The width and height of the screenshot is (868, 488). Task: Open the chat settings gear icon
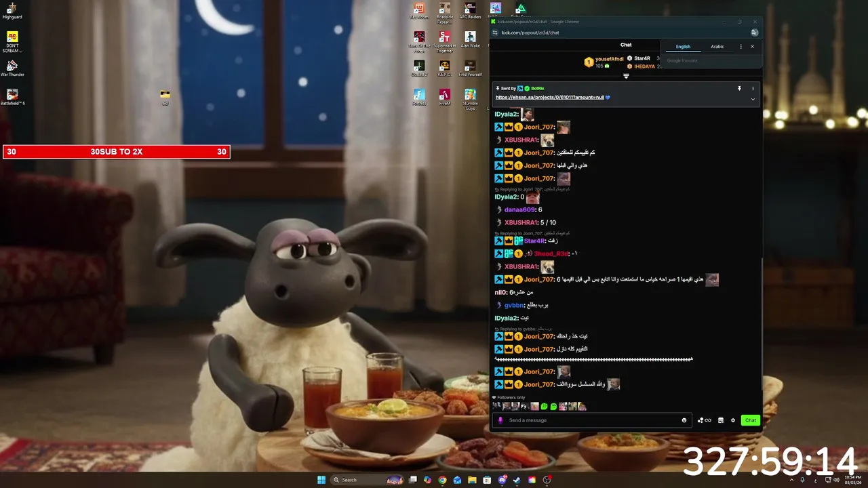[733, 420]
